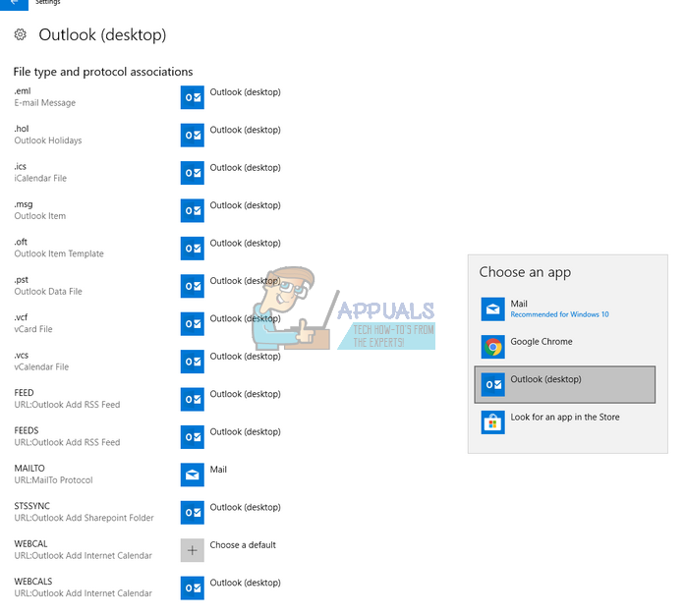Click the .ics extension text

tap(20, 167)
